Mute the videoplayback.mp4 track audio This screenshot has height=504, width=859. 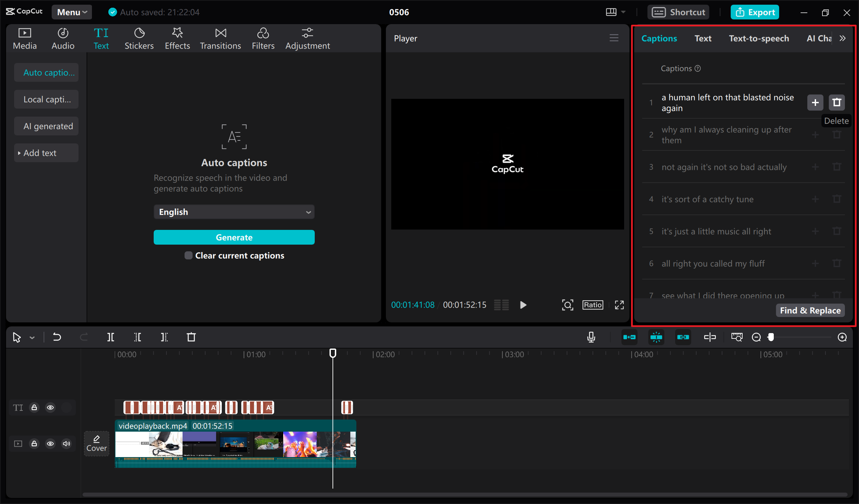coord(66,444)
